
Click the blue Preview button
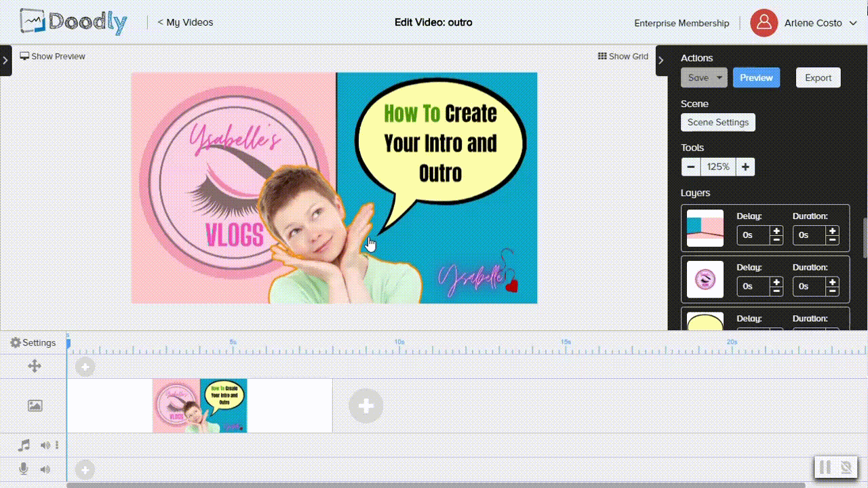[756, 78]
